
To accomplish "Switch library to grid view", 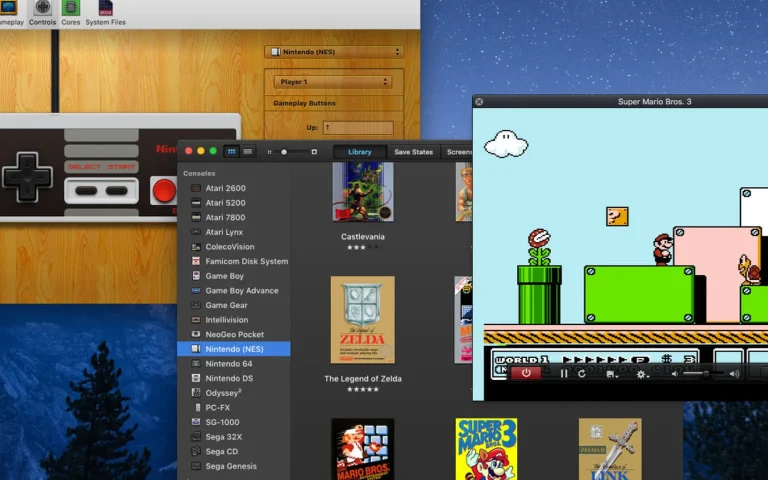I will click(231, 152).
